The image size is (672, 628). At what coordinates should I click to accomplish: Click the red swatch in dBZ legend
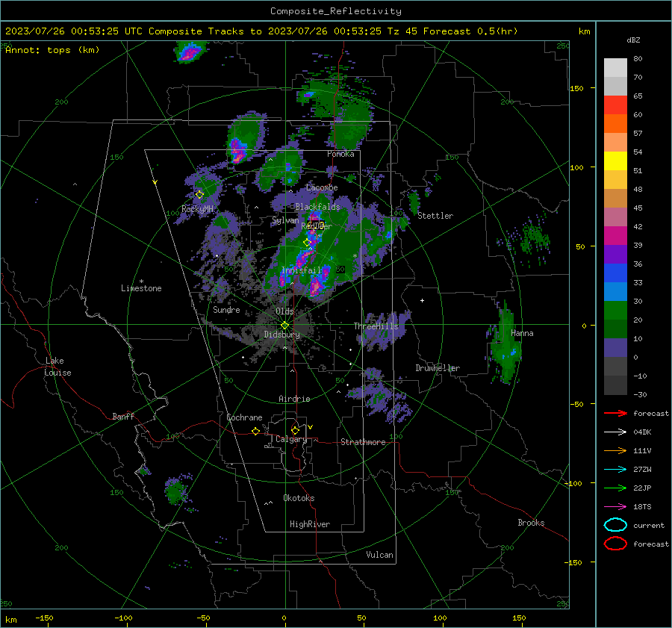[x=615, y=105]
